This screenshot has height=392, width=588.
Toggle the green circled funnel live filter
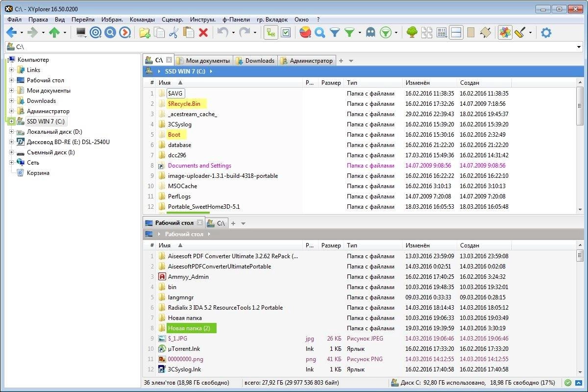tap(386, 33)
